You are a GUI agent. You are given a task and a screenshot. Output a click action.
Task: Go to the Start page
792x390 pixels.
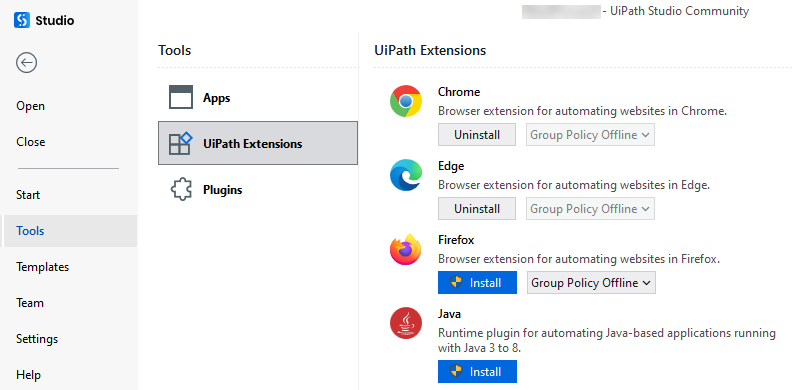coord(28,195)
